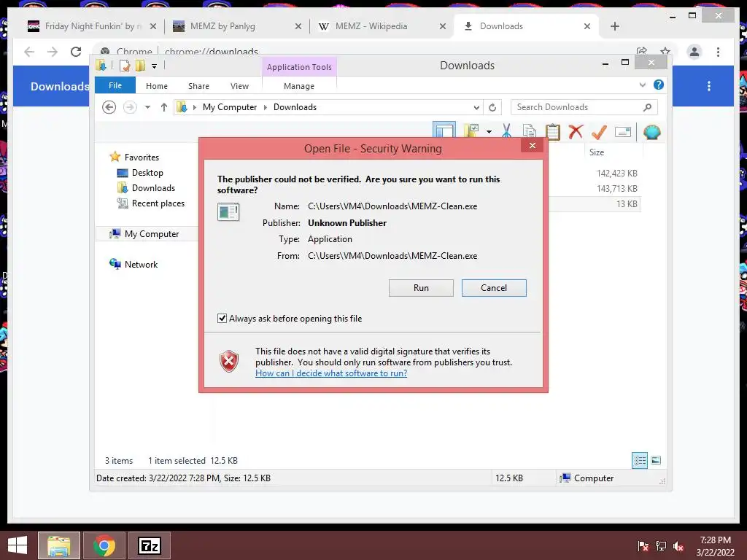This screenshot has width=747, height=560.
Task: Open a new Chrome tab with plus button
Action: click(614, 26)
